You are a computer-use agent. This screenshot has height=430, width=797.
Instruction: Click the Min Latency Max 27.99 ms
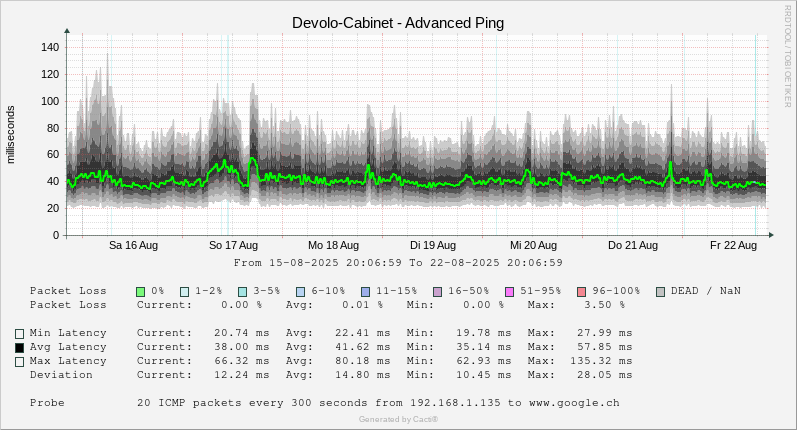tap(604, 333)
